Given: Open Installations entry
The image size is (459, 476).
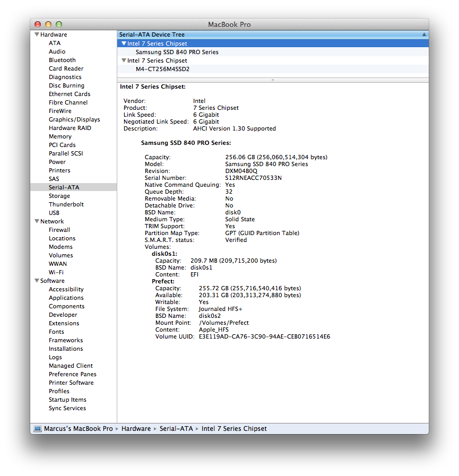Looking at the screenshot, I should point(66,349).
